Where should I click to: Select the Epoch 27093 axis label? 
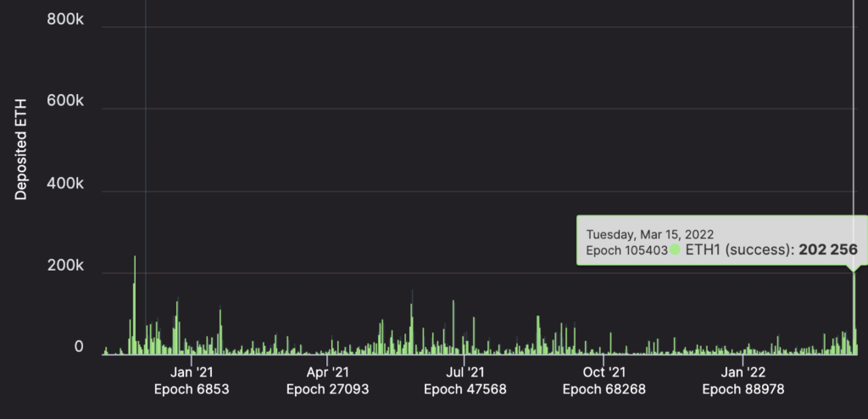pos(327,389)
